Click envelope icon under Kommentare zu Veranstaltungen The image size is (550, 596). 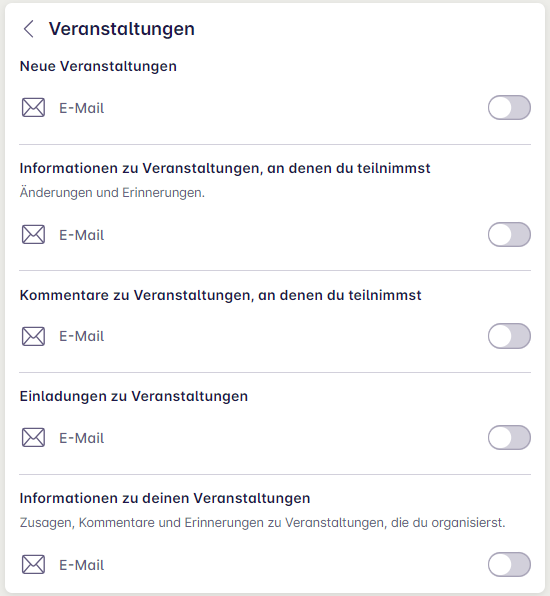tap(33, 336)
